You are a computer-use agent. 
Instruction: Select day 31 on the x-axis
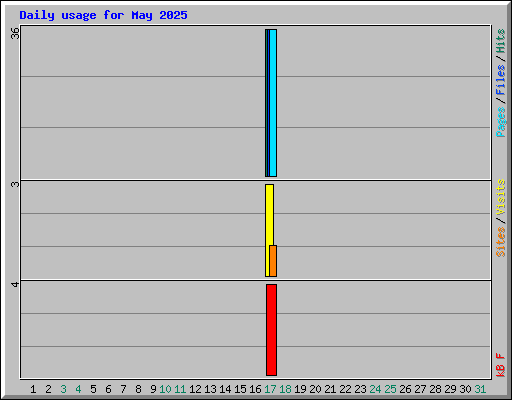pyautogui.click(x=480, y=389)
